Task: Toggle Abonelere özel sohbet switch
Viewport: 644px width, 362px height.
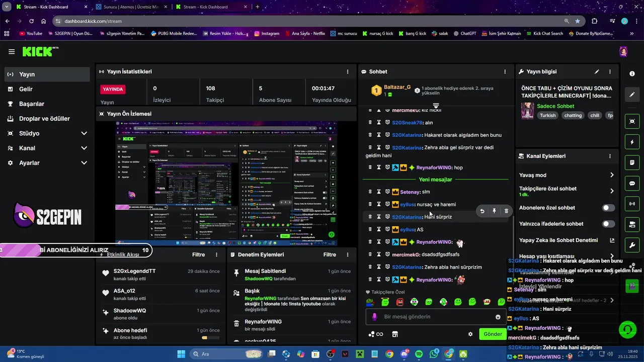Action: [x=608, y=208]
